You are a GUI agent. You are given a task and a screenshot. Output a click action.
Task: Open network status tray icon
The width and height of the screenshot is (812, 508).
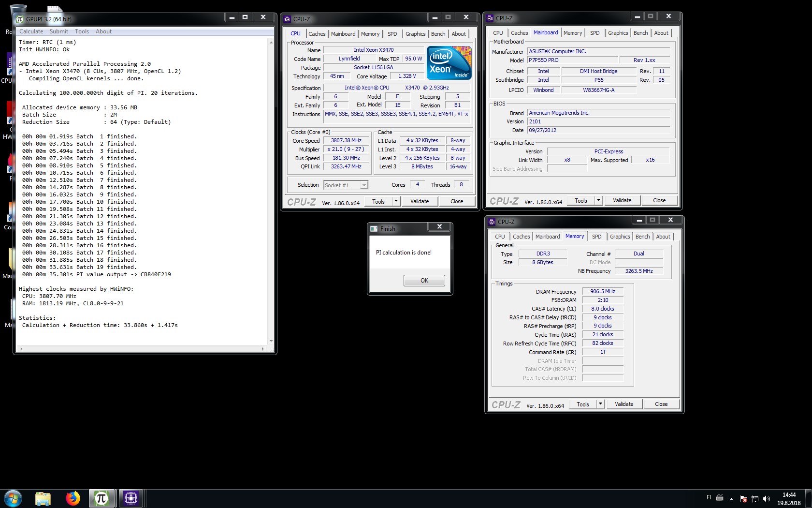(x=755, y=499)
